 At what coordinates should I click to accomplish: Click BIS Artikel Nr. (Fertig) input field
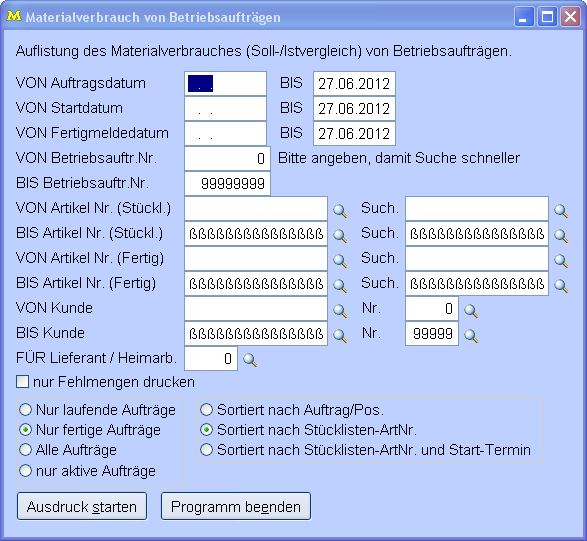pos(256,283)
